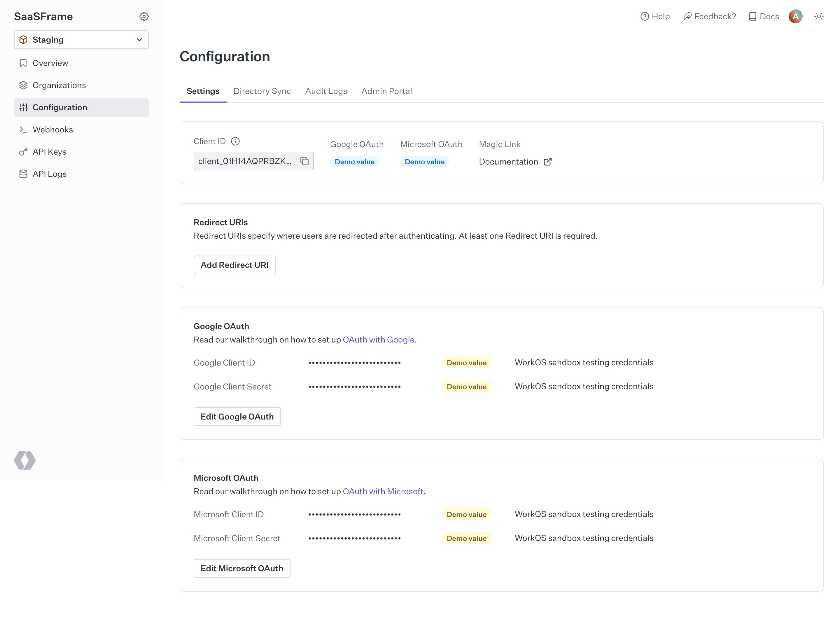Click Edit Microsoft OAuth button

tap(242, 568)
